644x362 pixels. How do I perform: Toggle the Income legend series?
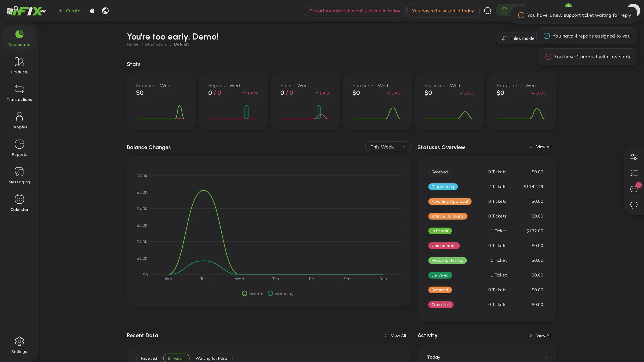pyautogui.click(x=252, y=293)
